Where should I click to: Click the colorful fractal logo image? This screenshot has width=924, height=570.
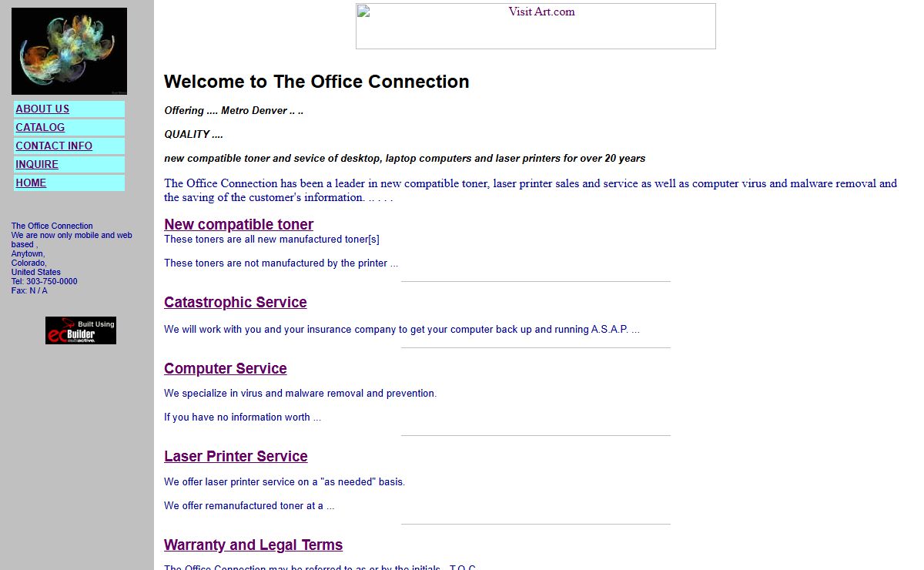pos(69,52)
